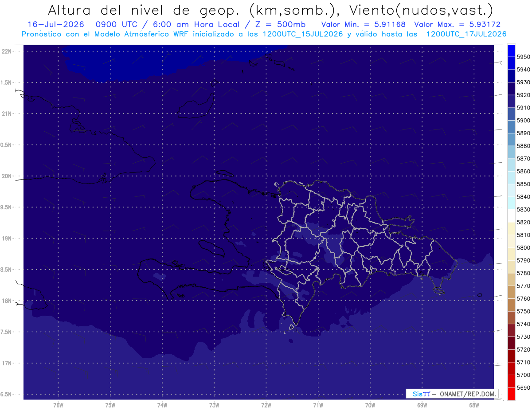Click the legend value '5860'
This screenshot has width=532, height=411.
[523, 171]
